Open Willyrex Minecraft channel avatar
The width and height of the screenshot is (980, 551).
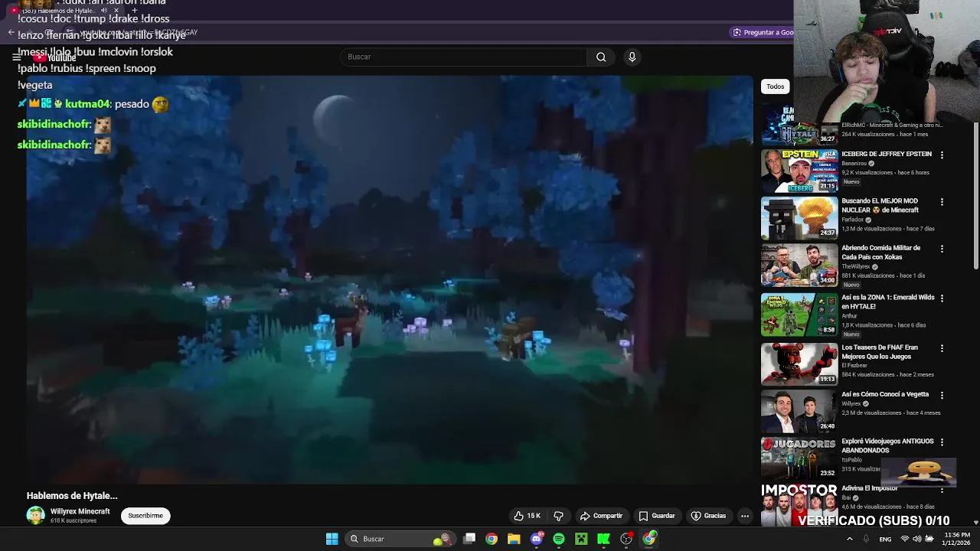(35, 515)
